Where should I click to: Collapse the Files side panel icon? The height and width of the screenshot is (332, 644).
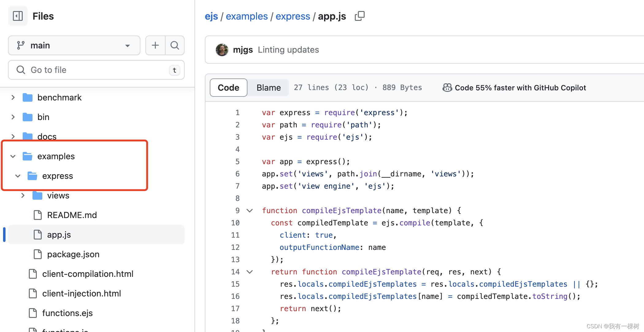18,16
